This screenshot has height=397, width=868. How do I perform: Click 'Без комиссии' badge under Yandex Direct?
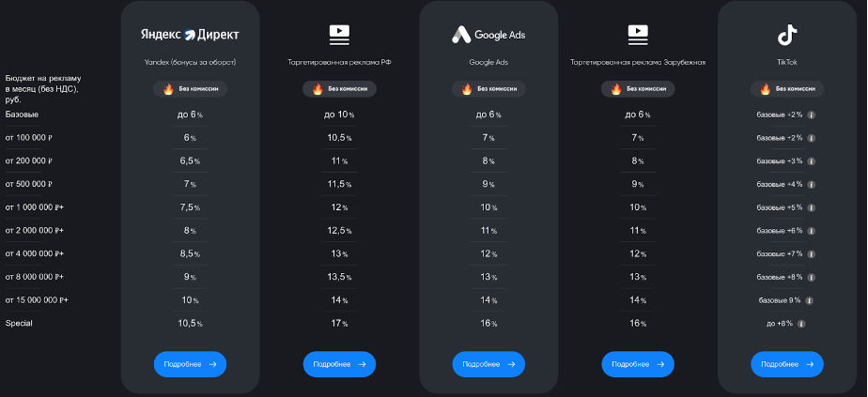click(x=190, y=89)
